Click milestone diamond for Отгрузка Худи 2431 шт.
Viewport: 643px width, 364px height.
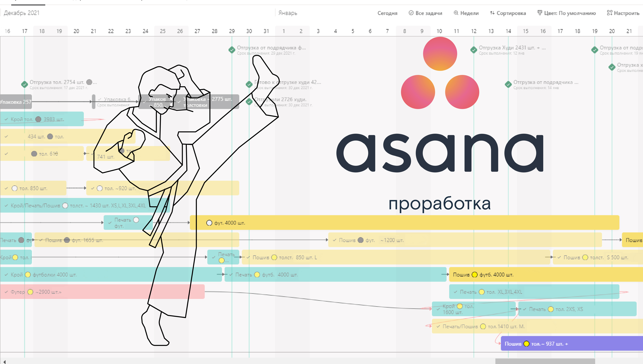[x=474, y=50]
